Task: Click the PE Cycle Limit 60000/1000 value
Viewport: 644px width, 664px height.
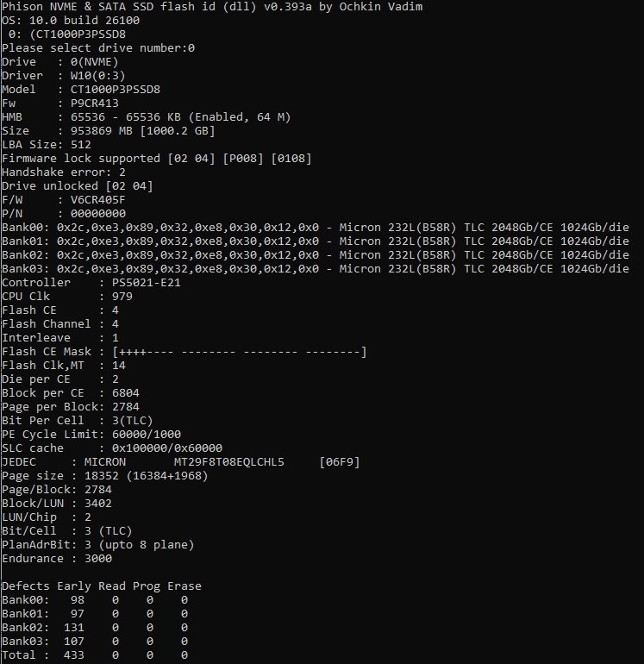Action: [146, 435]
